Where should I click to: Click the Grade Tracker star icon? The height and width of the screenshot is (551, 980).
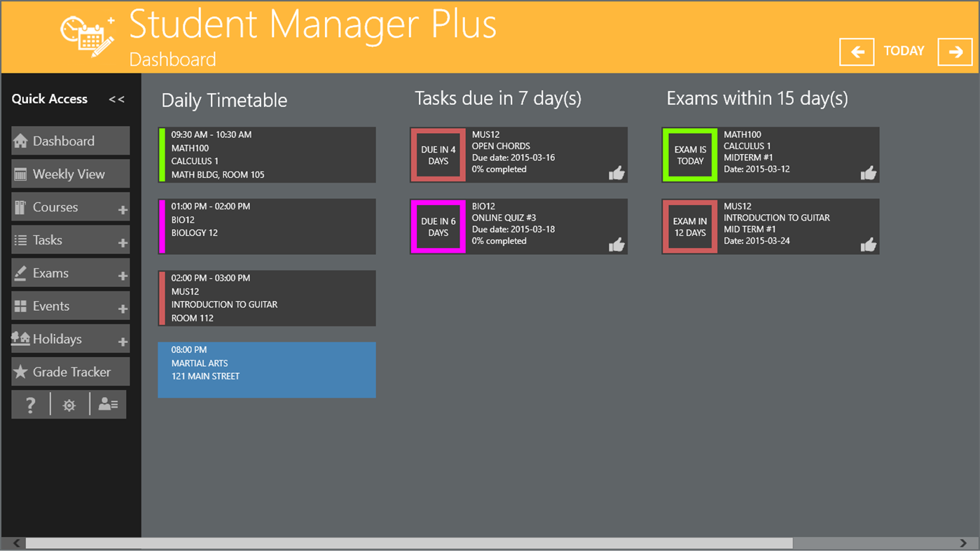tap(22, 371)
